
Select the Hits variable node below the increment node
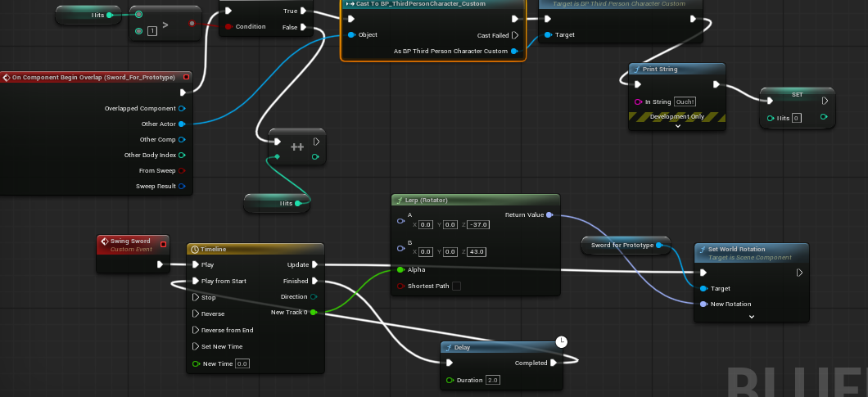click(277, 203)
